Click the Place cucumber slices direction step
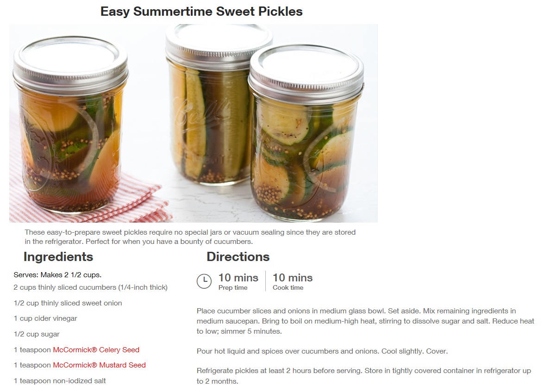Screen dimensions: 545x392 pyautogui.click(x=365, y=321)
